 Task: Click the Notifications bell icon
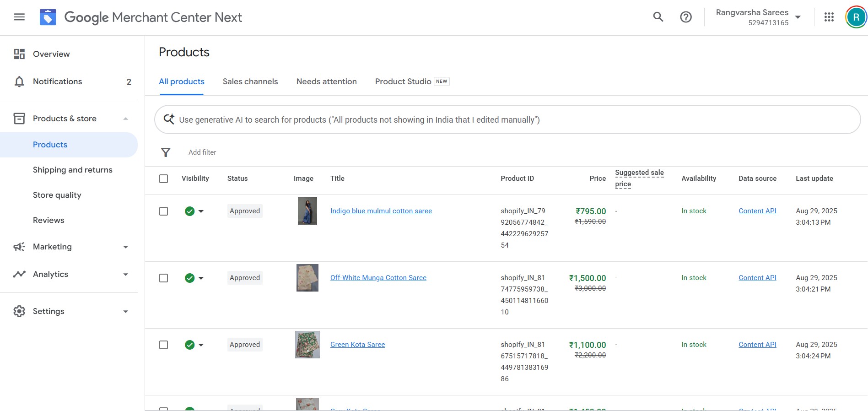click(x=19, y=82)
